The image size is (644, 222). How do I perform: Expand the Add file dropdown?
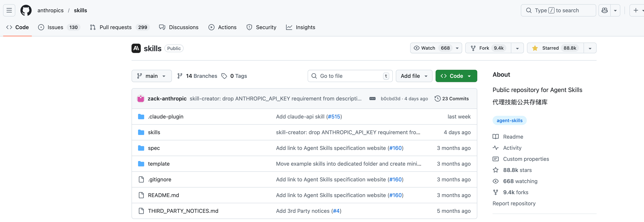click(414, 76)
